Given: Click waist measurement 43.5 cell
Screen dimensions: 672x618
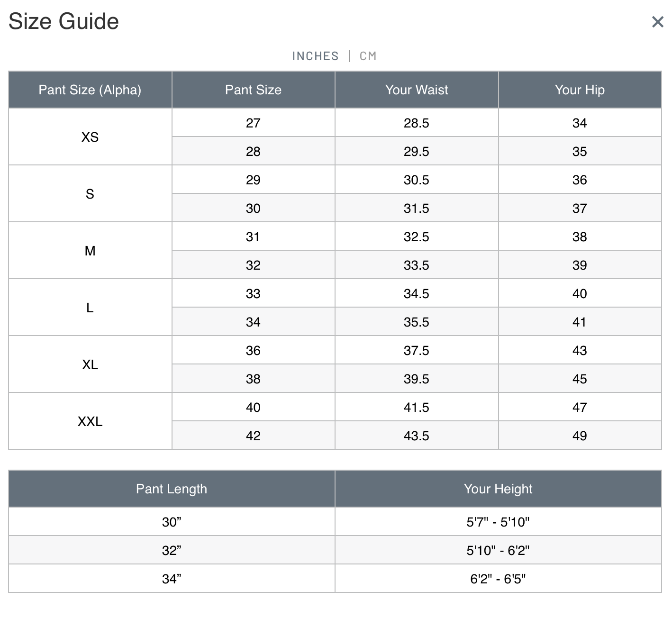Looking at the screenshot, I should click(417, 436).
